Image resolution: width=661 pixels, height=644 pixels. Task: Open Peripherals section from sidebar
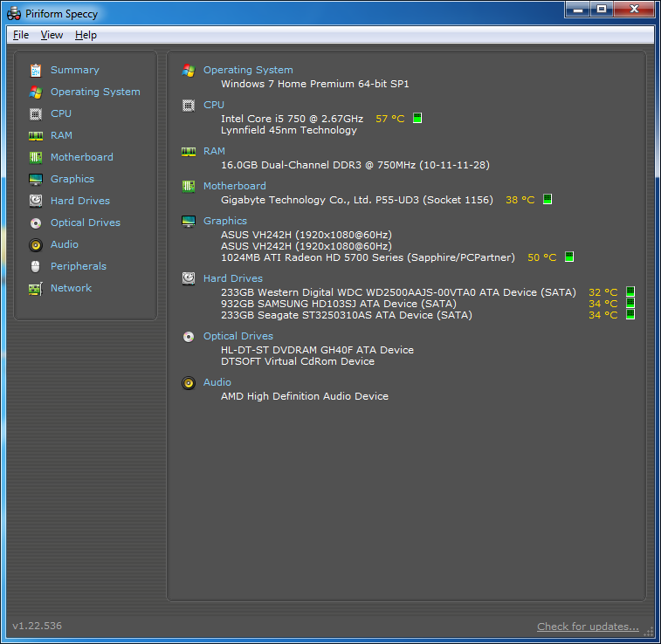79,267
